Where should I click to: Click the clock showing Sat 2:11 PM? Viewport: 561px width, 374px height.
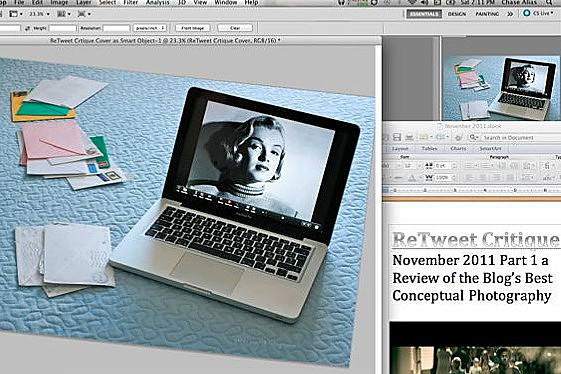pyautogui.click(x=477, y=3)
